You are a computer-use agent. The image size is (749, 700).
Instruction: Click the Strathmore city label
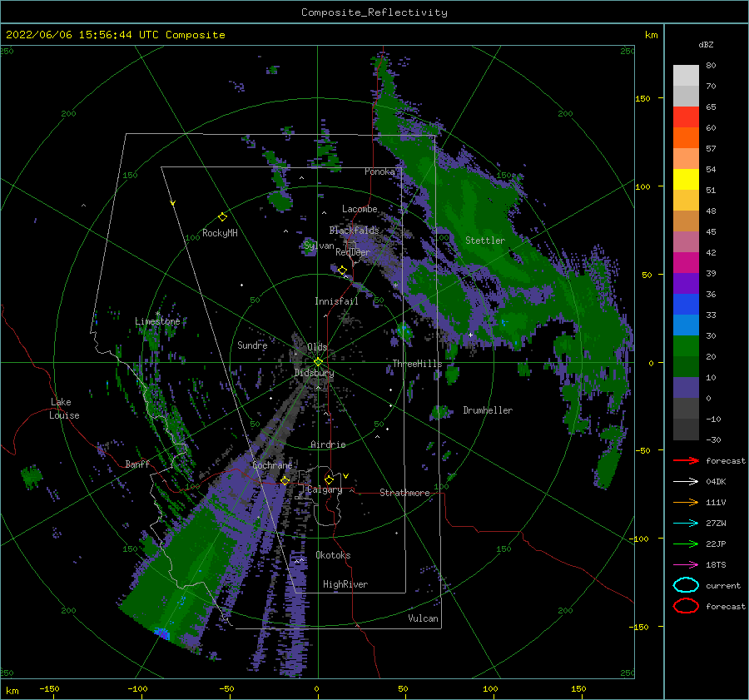tap(404, 493)
